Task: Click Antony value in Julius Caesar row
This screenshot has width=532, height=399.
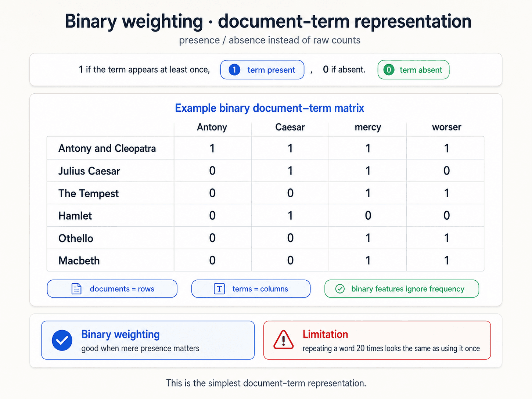Action: coord(212,171)
